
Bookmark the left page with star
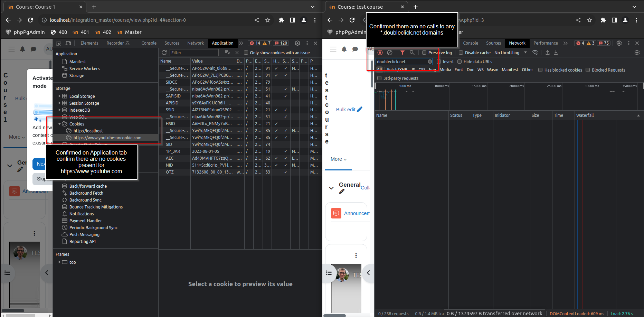pyautogui.click(x=267, y=20)
